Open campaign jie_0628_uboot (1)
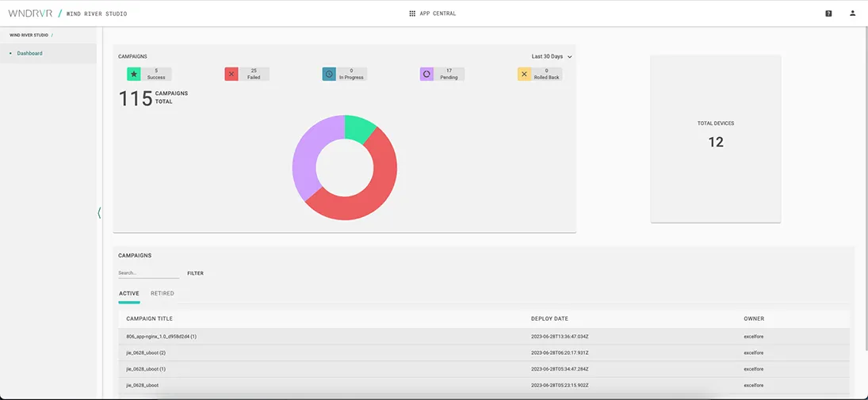 click(x=146, y=368)
